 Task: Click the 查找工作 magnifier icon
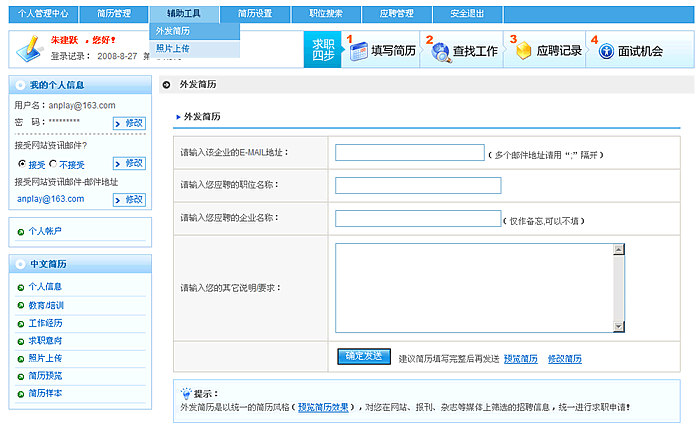click(x=440, y=52)
